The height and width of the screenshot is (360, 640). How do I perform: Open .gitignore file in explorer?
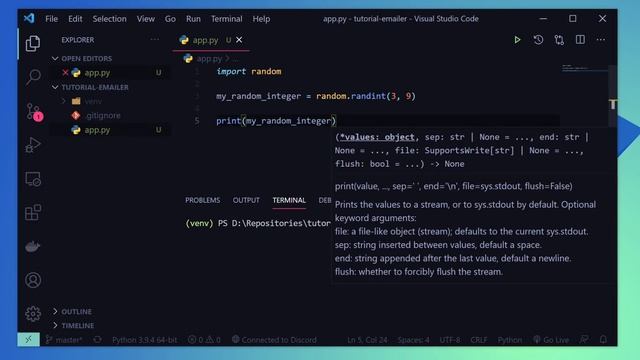click(x=103, y=116)
